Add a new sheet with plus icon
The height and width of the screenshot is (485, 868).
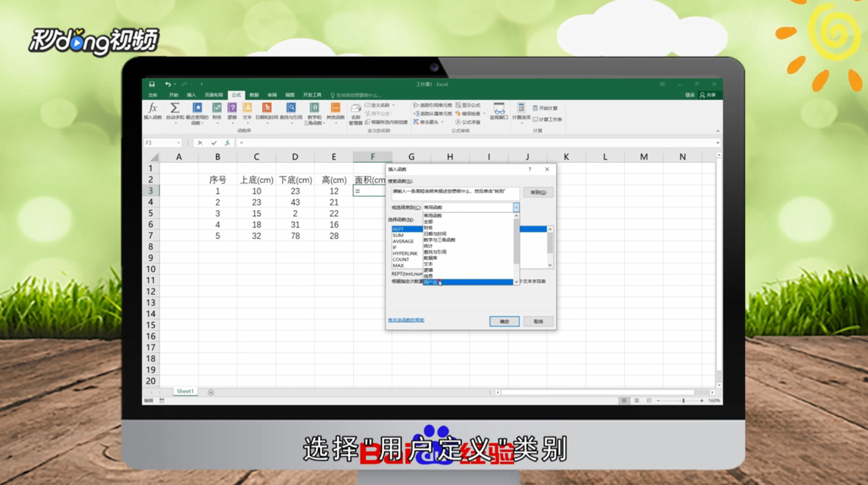tap(211, 392)
